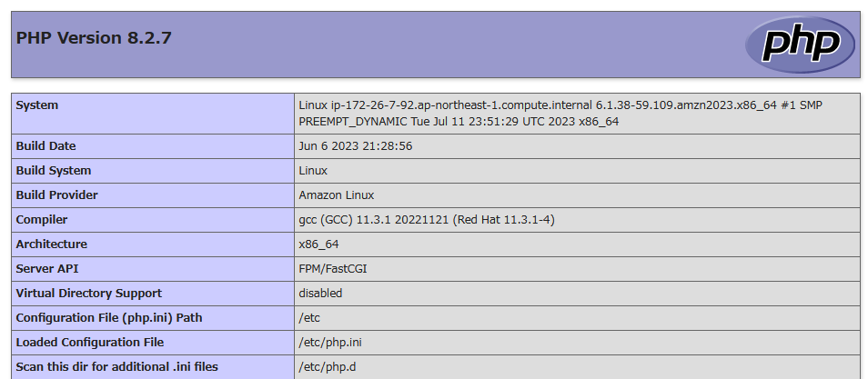Click the FPM/FastCGI value text
This screenshot has width=868, height=379.
333,269
